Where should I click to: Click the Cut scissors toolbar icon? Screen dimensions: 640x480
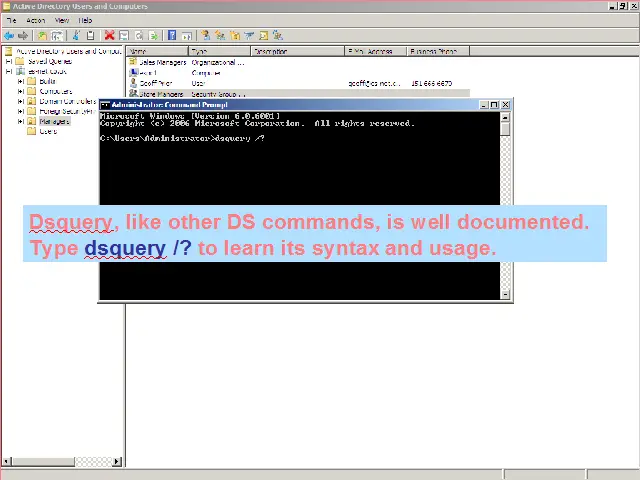tap(76, 36)
